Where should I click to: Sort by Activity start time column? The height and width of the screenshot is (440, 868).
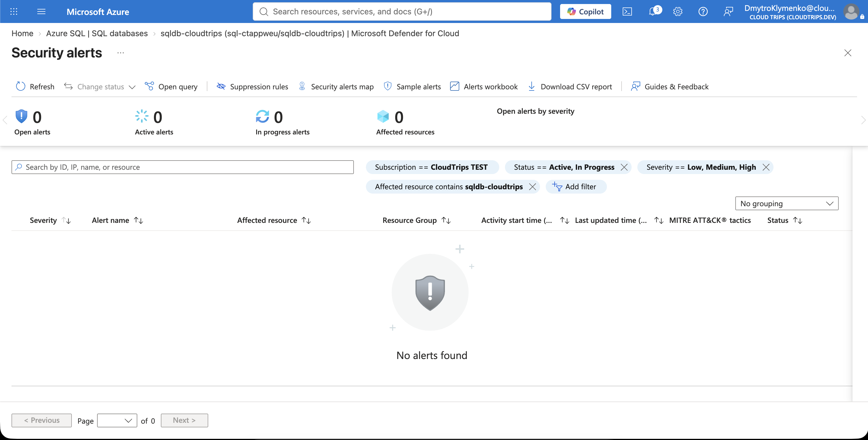525,220
